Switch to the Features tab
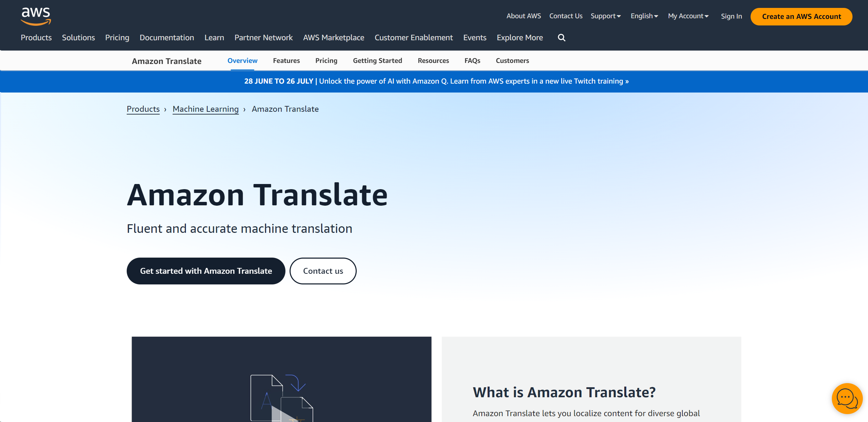The image size is (868, 422). pos(286,61)
